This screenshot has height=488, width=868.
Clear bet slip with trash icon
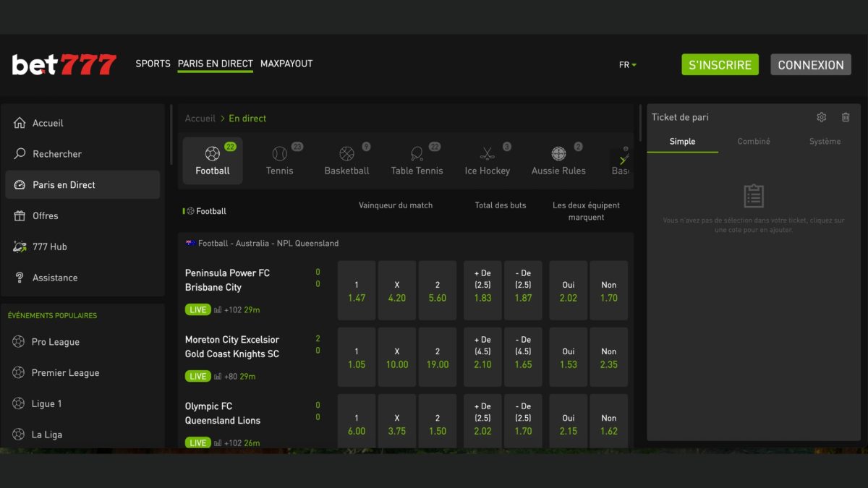(846, 117)
